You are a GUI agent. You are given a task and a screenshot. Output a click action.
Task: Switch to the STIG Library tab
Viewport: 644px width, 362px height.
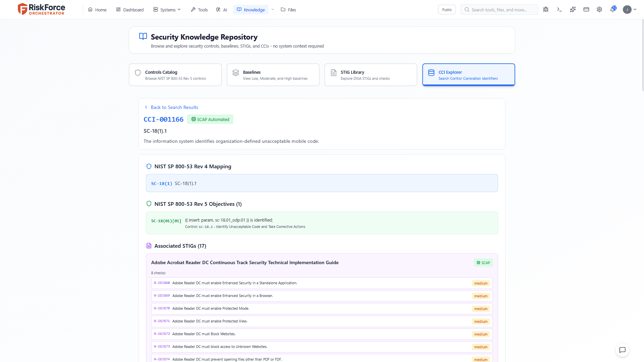coord(371,75)
